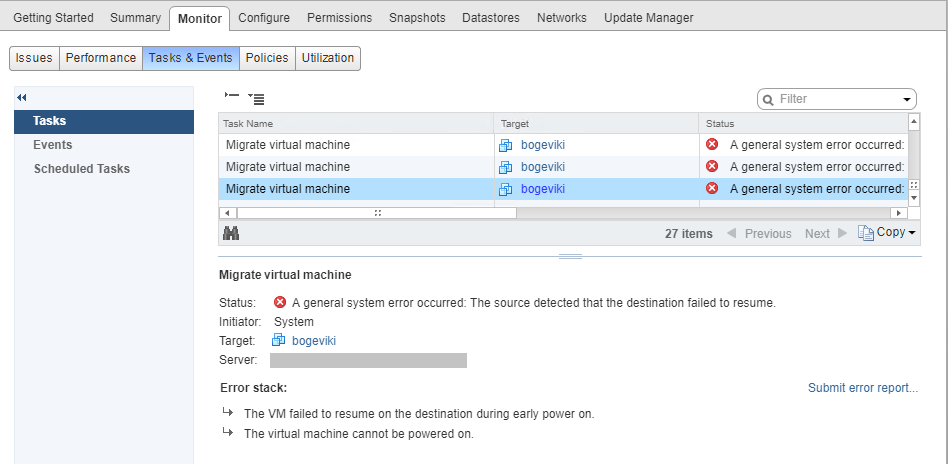Image resolution: width=948 pixels, height=464 pixels.
Task: Select Events in the left sidebar
Action: point(53,145)
